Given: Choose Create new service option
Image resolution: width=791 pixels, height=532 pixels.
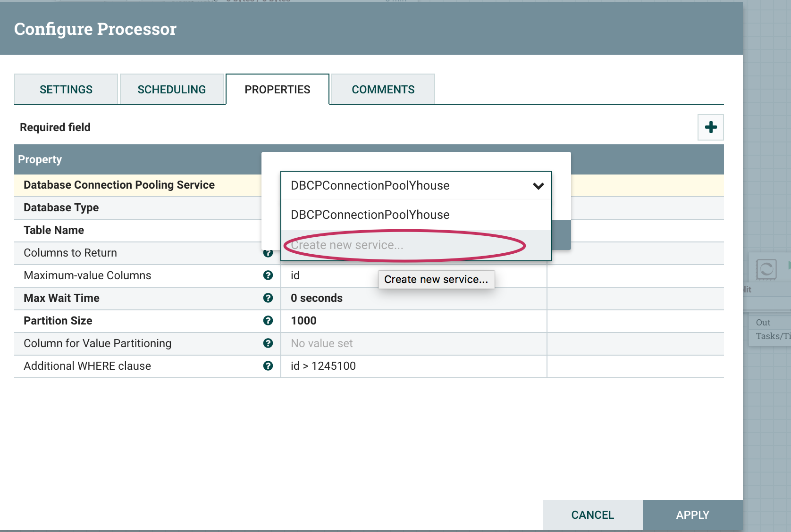Looking at the screenshot, I should (416, 245).
